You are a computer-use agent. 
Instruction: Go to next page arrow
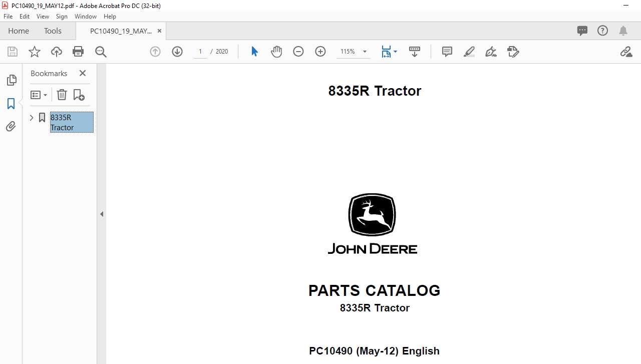coord(177,52)
